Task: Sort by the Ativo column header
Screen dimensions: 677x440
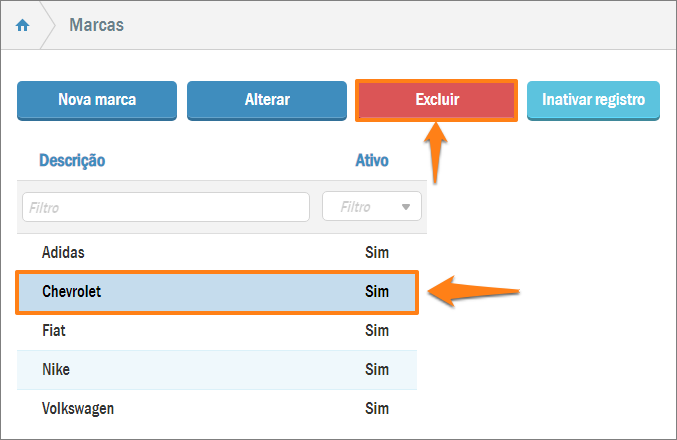Action: (x=372, y=160)
